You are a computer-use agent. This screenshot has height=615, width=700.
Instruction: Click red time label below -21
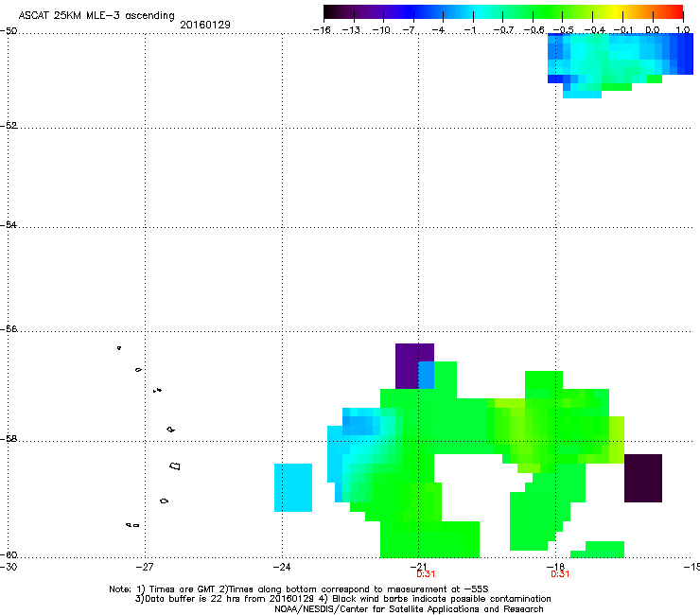tap(426, 574)
